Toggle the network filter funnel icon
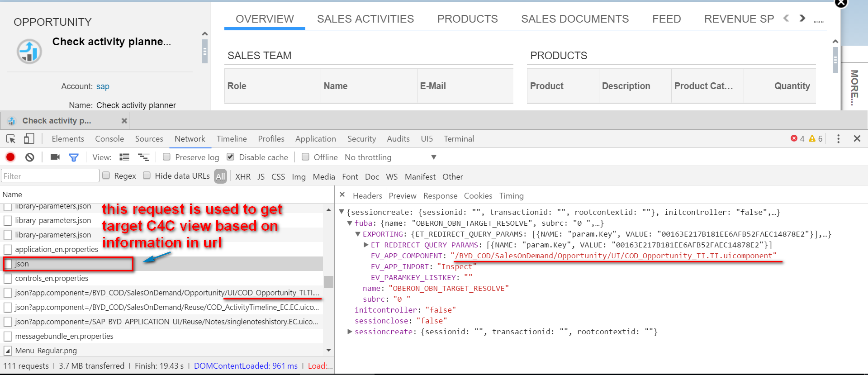The image size is (868, 375). point(74,157)
